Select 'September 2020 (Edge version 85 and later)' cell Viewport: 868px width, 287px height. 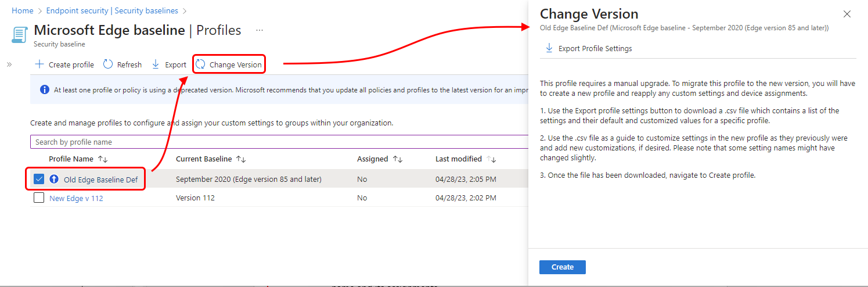pos(248,180)
